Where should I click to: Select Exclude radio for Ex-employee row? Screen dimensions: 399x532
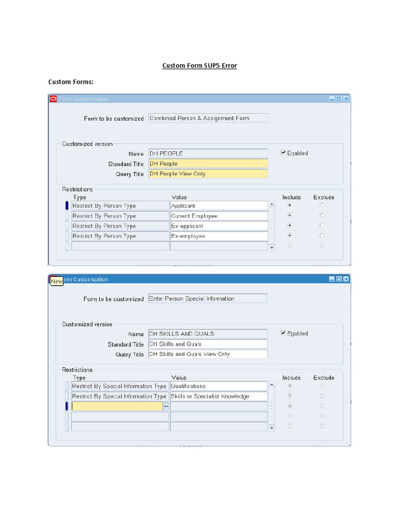(322, 235)
